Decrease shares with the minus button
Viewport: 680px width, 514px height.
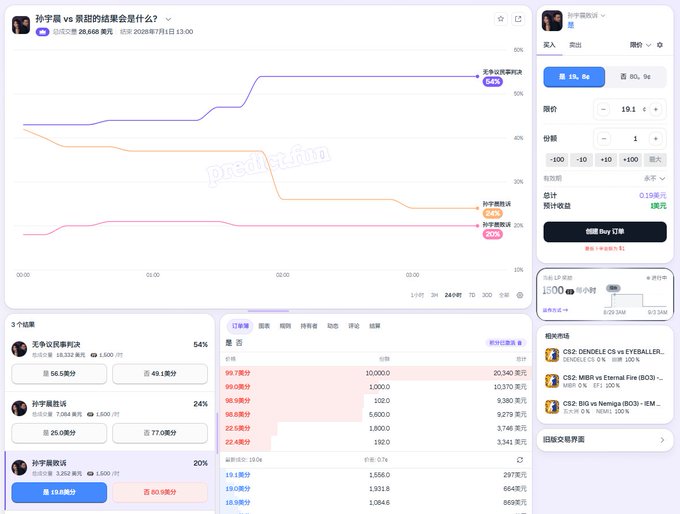pos(603,139)
